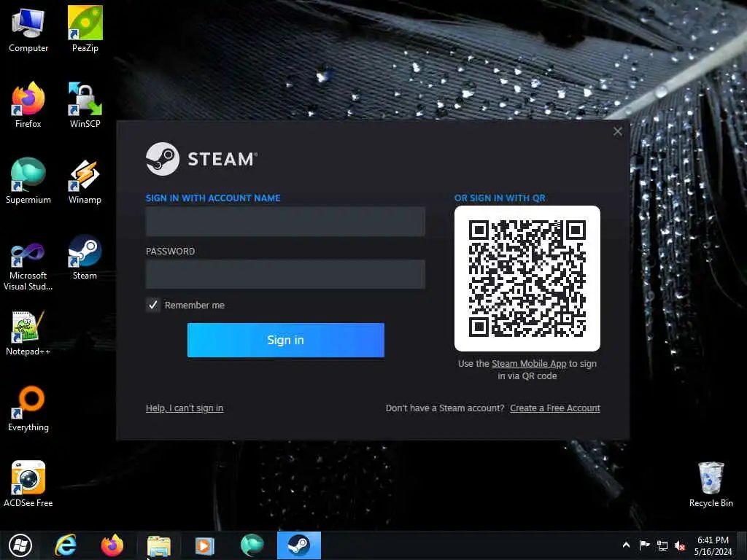This screenshot has width=747, height=560.
Task: Select the ACDSee Free desktop shortcut
Action: (28, 483)
